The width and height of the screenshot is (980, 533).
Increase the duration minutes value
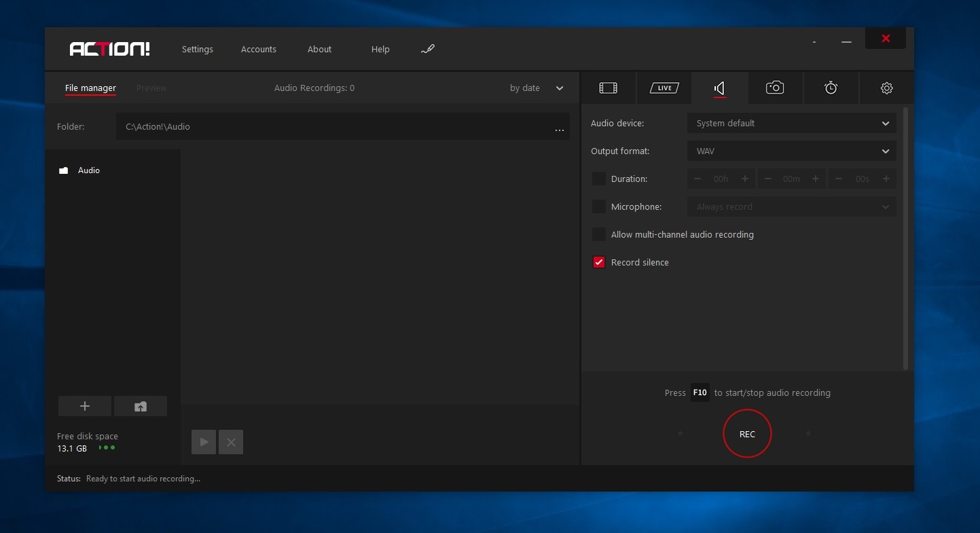pyautogui.click(x=816, y=179)
